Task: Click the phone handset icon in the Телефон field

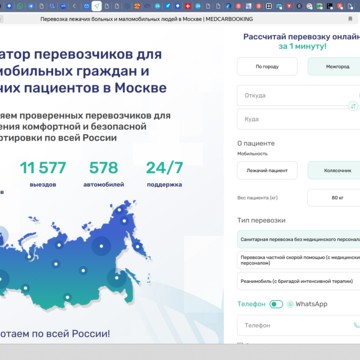Action: [357, 325]
